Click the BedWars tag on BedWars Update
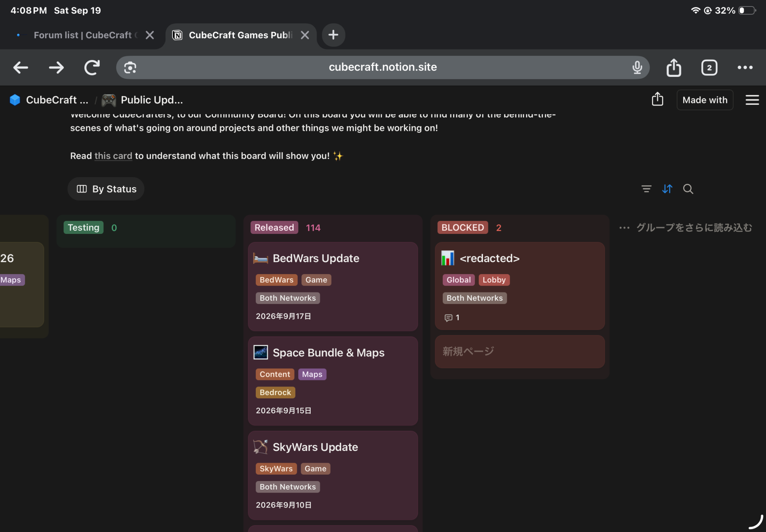The height and width of the screenshot is (532, 766). click(x=277, y=280)
